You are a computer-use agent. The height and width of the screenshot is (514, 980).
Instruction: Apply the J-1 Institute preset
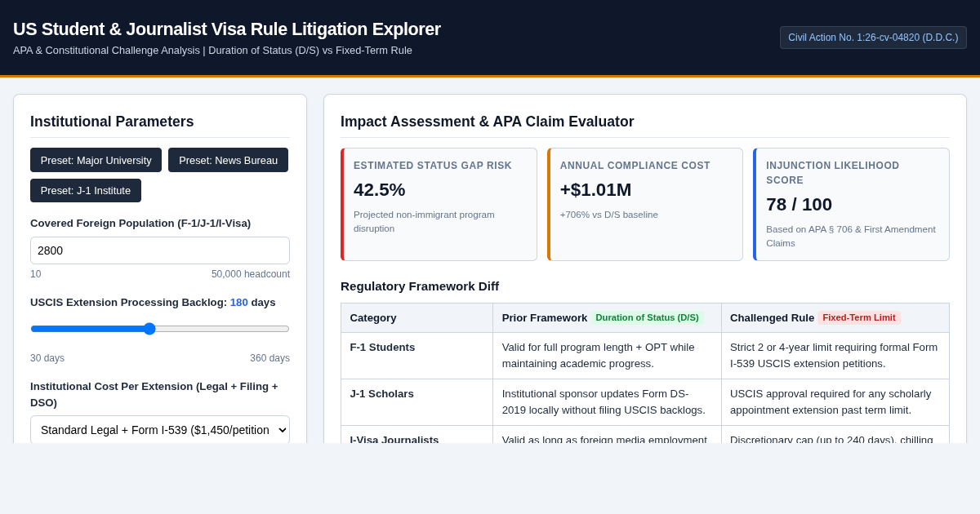click(86, 190)
